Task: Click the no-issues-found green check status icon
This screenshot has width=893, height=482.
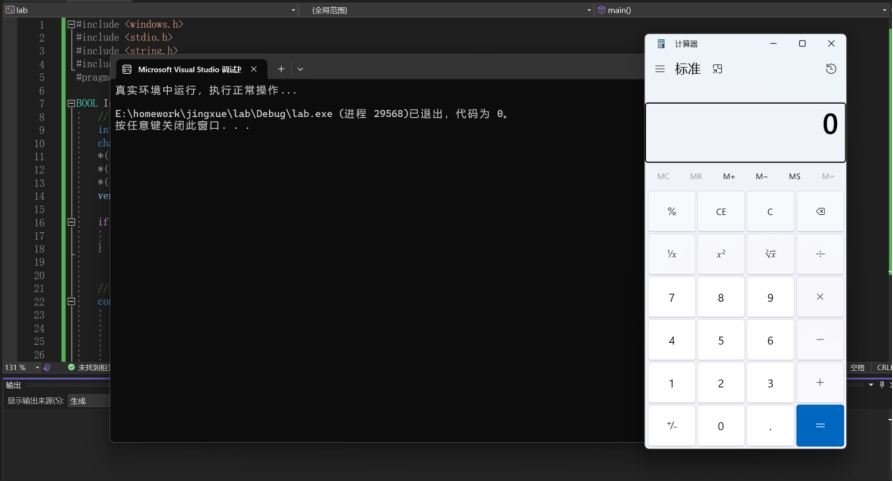Action: point(71,367)
